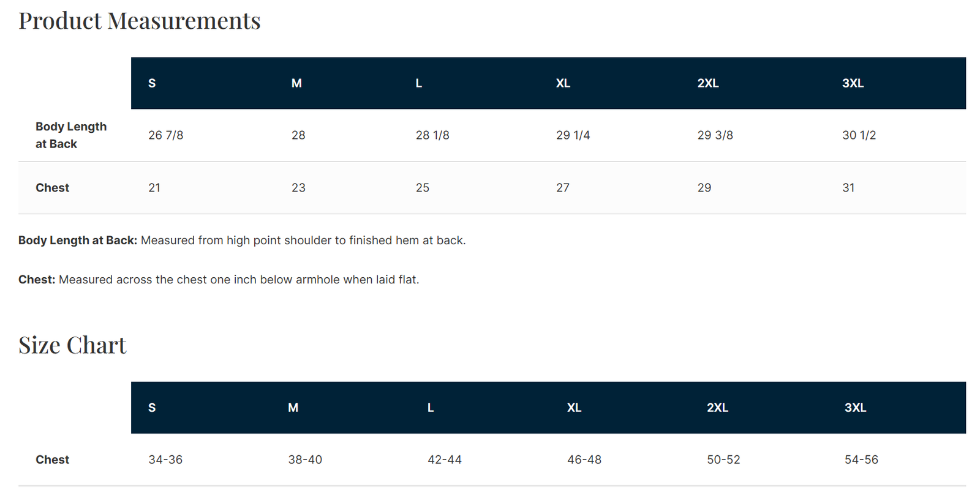Click the 34-36 chest size range
980x492 pixels.
point(165,460)
